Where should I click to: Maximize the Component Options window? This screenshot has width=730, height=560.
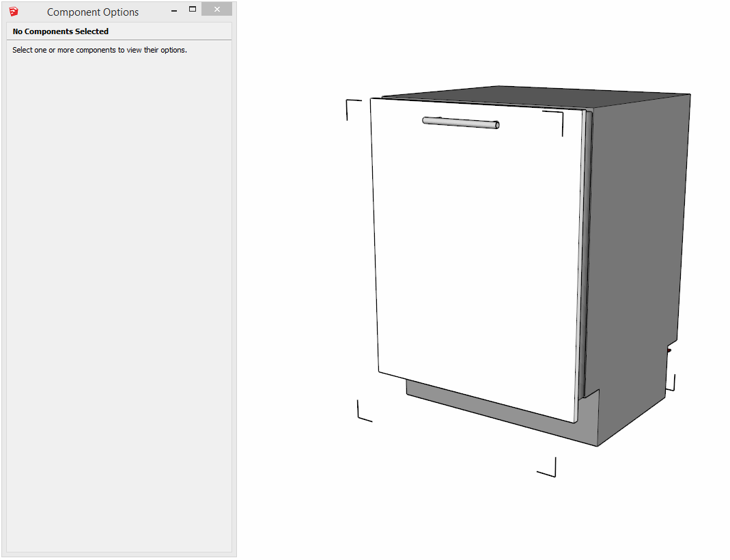[193, 10]
